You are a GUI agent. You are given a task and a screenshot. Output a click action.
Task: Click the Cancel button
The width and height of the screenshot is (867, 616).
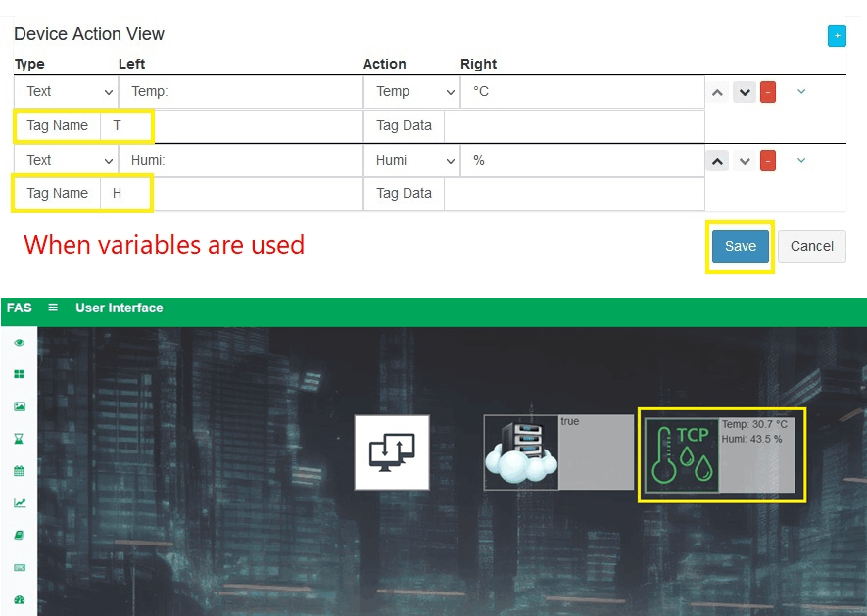[811, 246]
